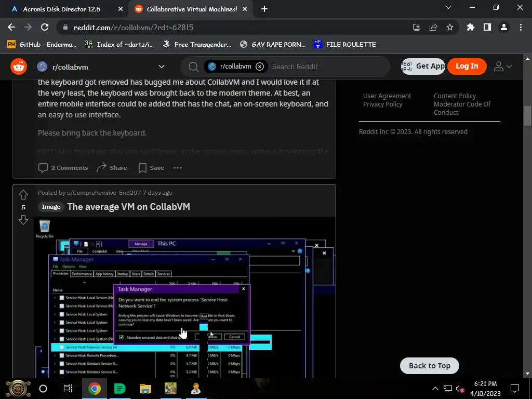Open the notification center icon
The height and width of the screenshot is (399, 532).
click(515, 389)
